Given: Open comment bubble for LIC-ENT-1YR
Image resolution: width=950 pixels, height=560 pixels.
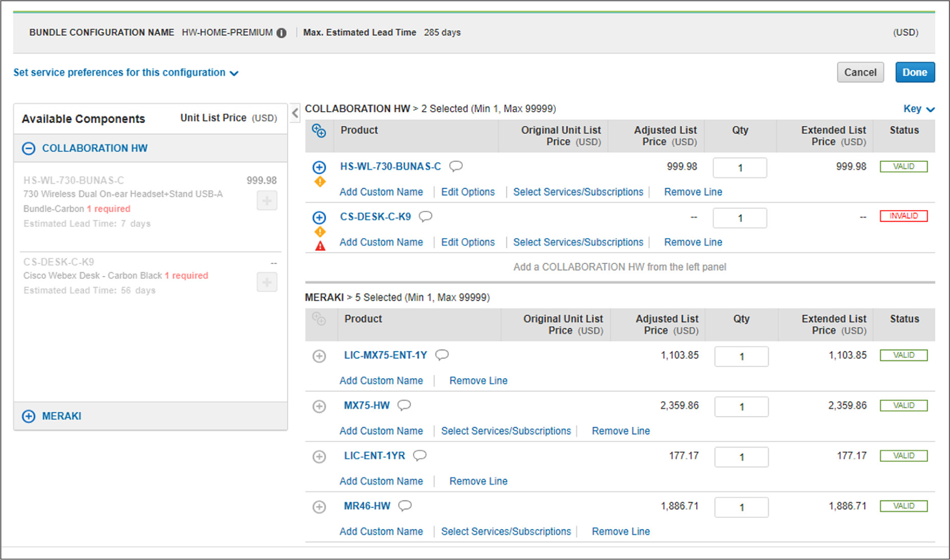Looking at the screenshot, I should coord(420,455).
